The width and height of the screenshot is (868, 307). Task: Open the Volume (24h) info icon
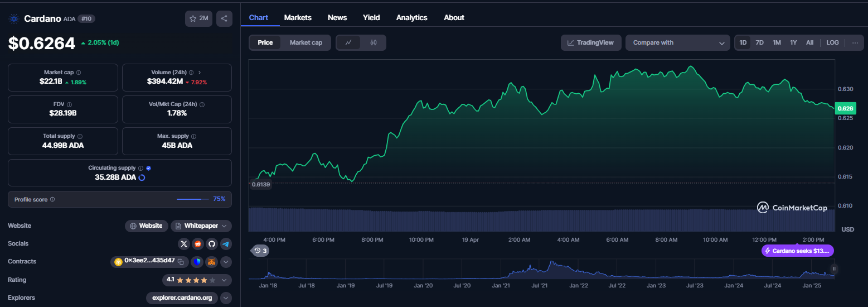(x=191, y=73)
